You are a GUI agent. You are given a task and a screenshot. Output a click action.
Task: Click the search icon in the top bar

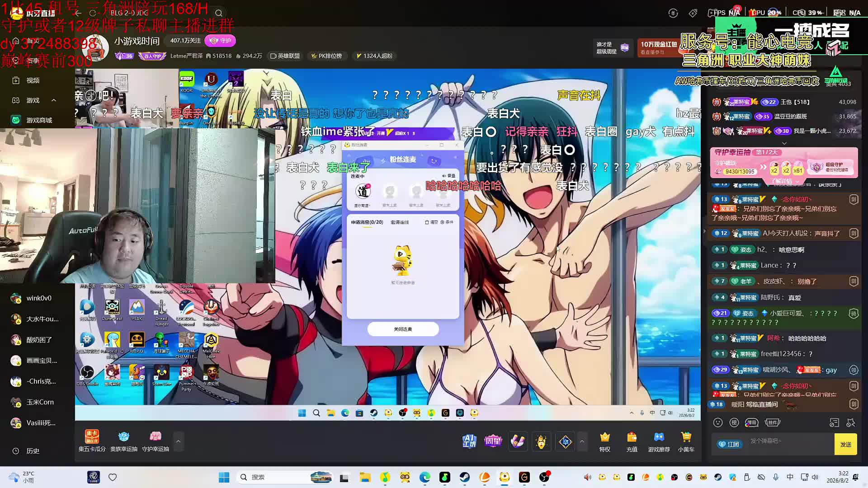[219, 13]
